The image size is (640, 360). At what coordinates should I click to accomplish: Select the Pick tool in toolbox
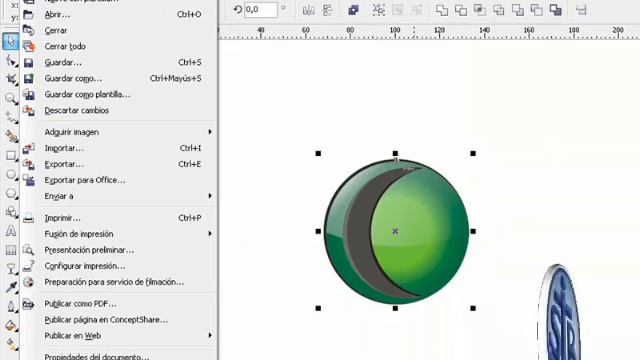point(11,42)
